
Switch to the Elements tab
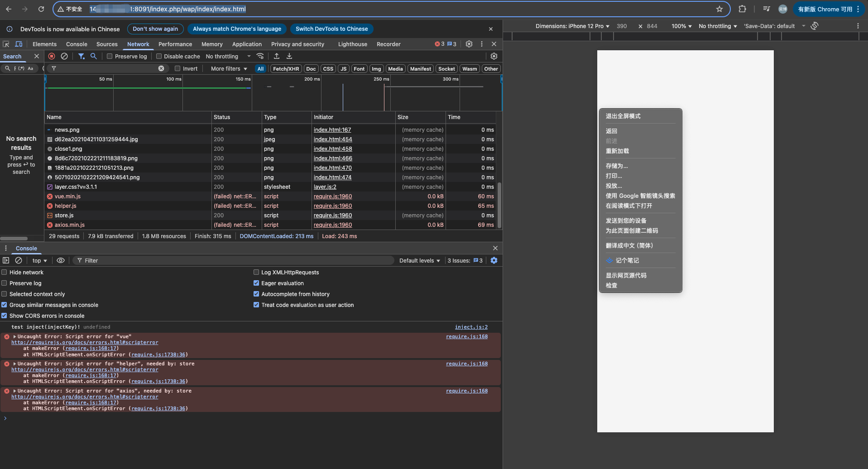pyautogui.click(x=44, y=44)
